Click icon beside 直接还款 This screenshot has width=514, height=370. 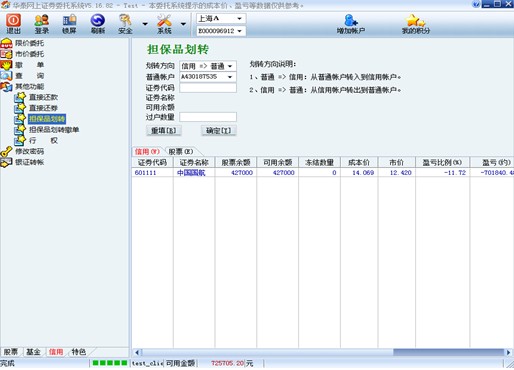pos(20,97)
